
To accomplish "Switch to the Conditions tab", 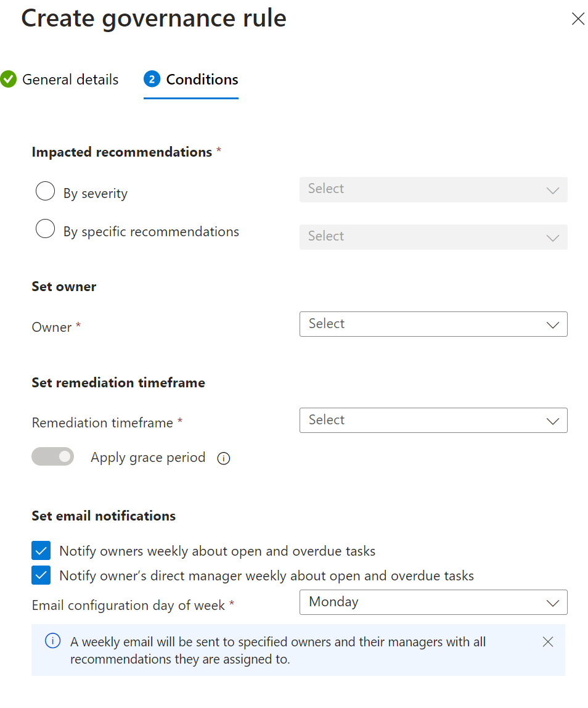I will [202, 80].
